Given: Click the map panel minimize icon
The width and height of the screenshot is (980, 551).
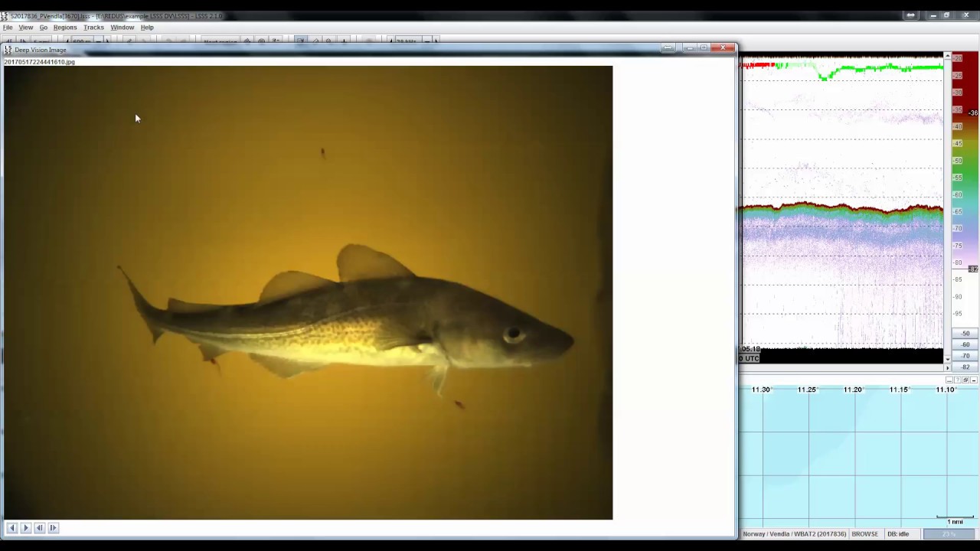Looking at the screenshot, I should [x=949, y=380].
